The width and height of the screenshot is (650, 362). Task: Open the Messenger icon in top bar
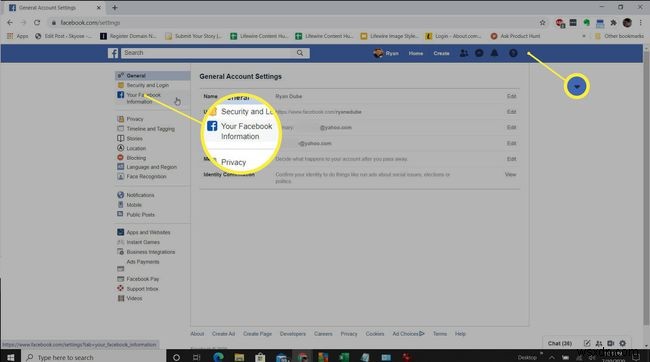tap(479, 53)
